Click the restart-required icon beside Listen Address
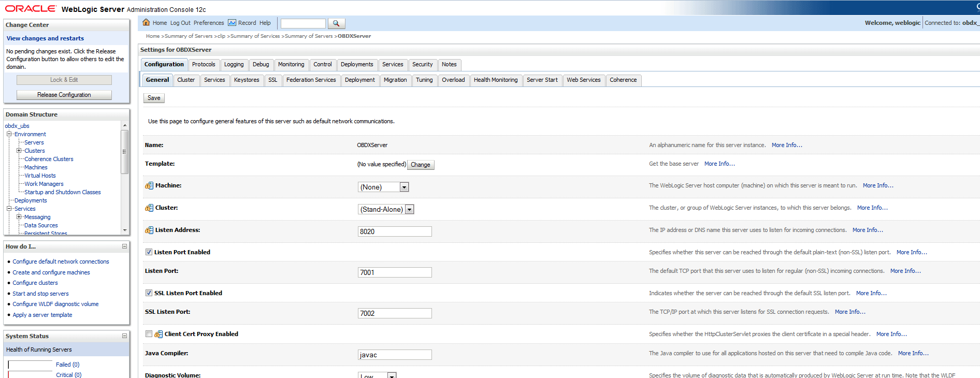The height and width of the screenshot is (378, 980). 149,230
